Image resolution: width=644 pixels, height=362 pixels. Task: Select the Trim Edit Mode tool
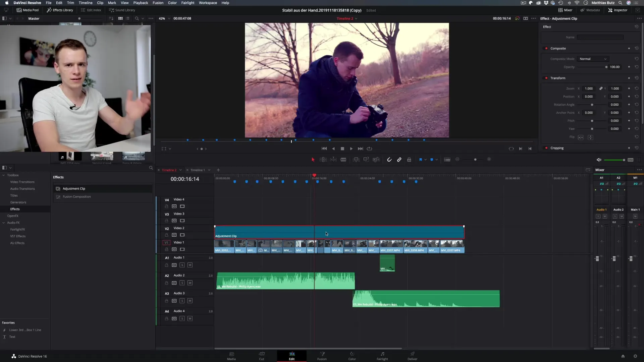pos(323,160)
